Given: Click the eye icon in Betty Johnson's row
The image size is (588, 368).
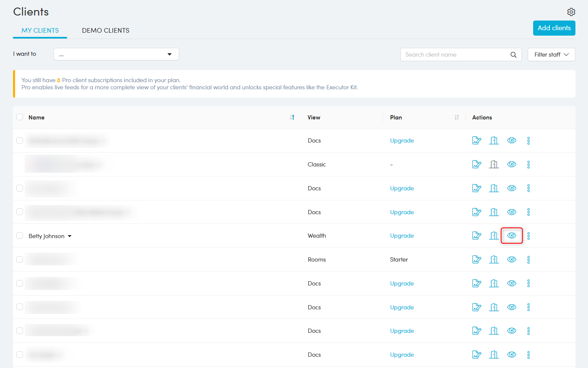Looking at the screenshot, I should (511, 236).
